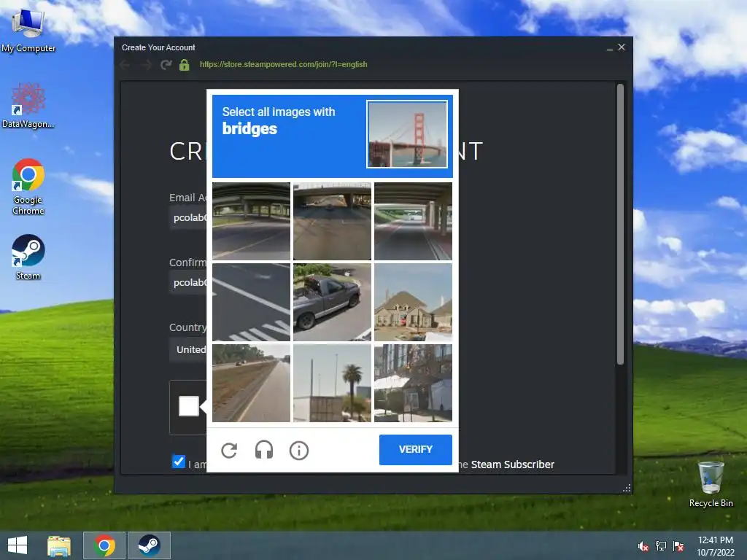Click the muted volume tray icon
Viewport: 747px width, 560px height.
click(643, 546)
